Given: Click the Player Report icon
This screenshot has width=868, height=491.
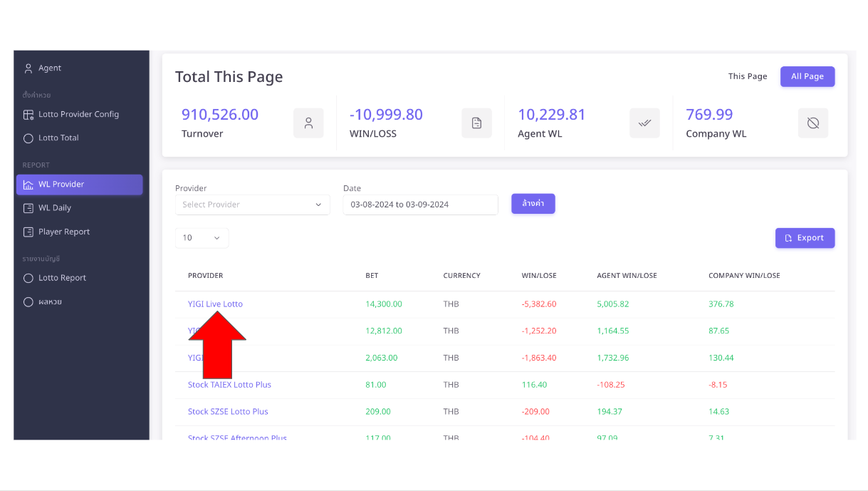Looking at the screenshot, I should pyautogui.click(x=28, y=232).
